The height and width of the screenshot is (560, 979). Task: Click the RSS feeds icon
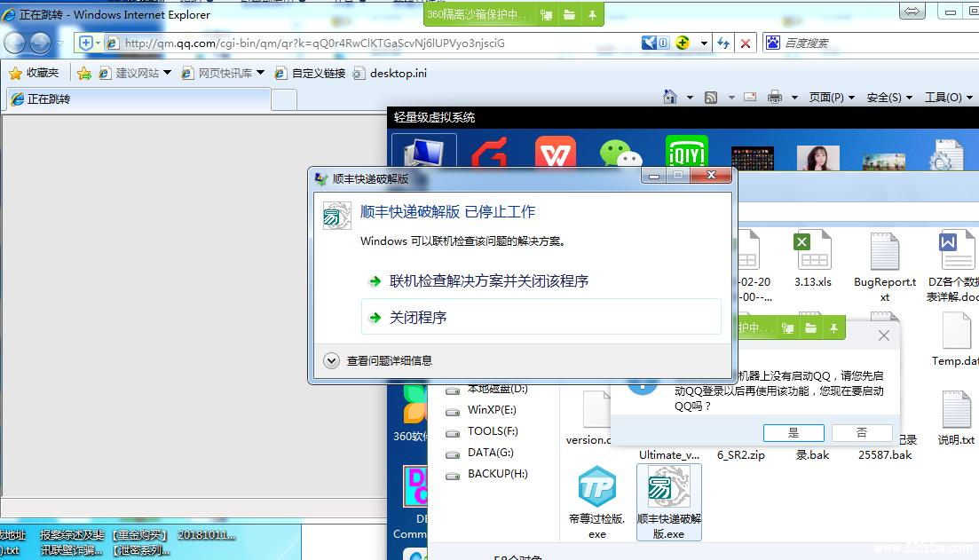[711, 98]
